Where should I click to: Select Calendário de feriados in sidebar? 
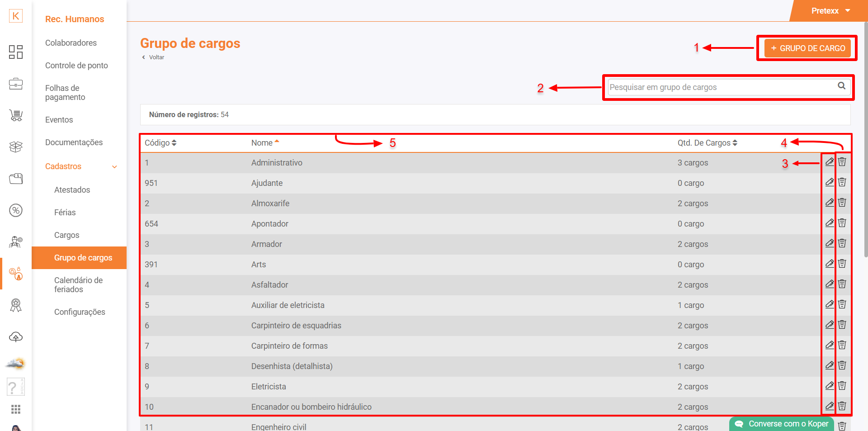point(78,285)
